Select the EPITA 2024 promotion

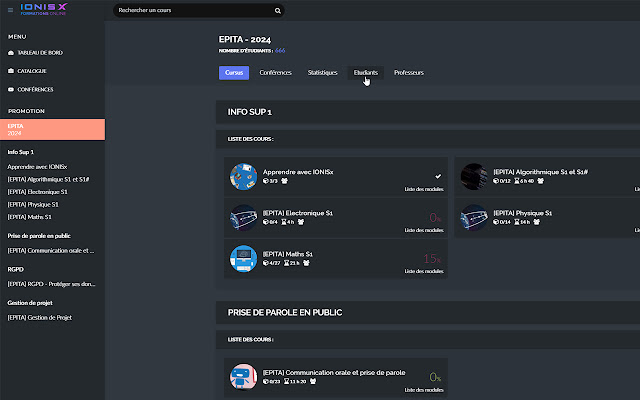[52, 129]
